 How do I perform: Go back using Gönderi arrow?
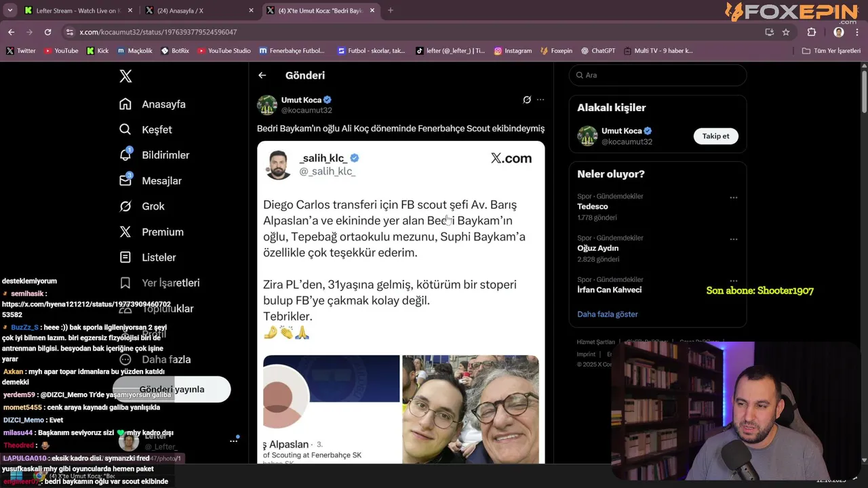point(262,75)
